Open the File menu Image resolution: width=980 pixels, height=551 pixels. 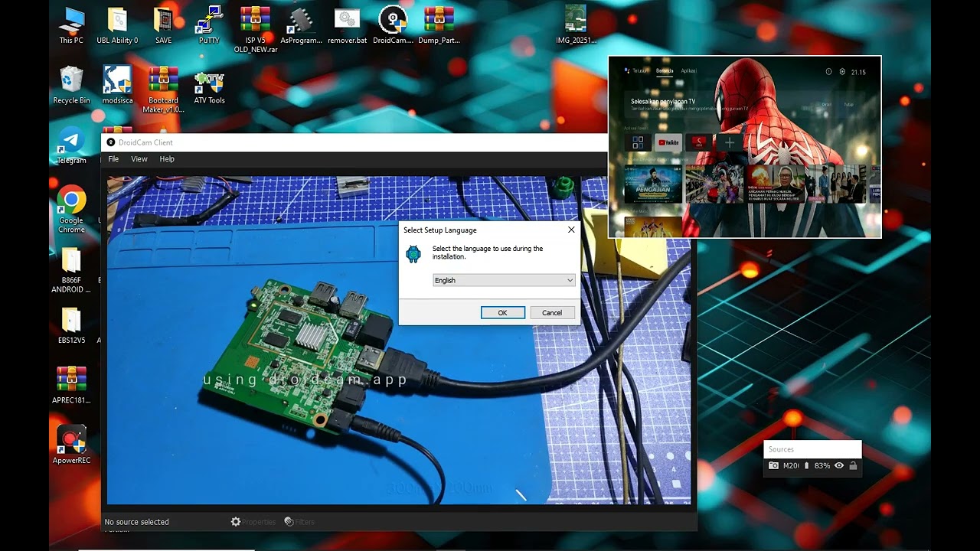[x=113, y=159]
